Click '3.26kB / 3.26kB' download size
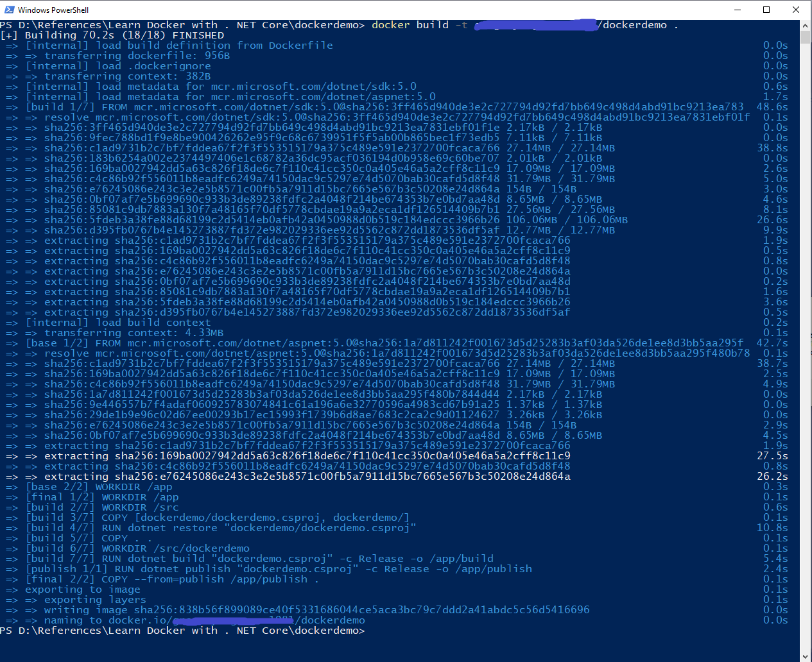This screenshot has width=812, height=662. point(555,415)
